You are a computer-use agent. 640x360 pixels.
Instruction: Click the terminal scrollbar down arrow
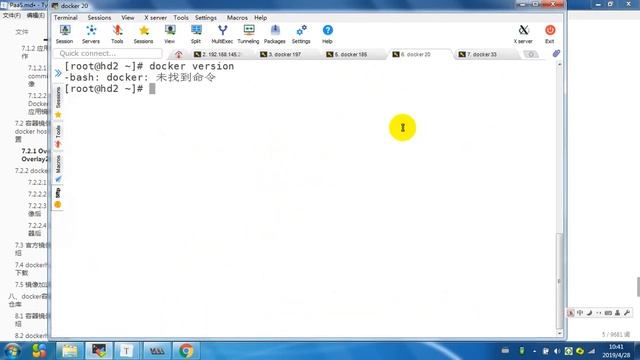coord(559,333)
